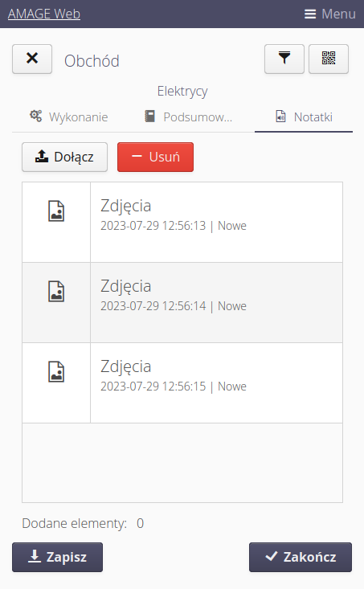The width and height of the screenshot is (364, 589).
Task: Click the gears icon on Wykonanie tab
Action: tap(36, 116)
